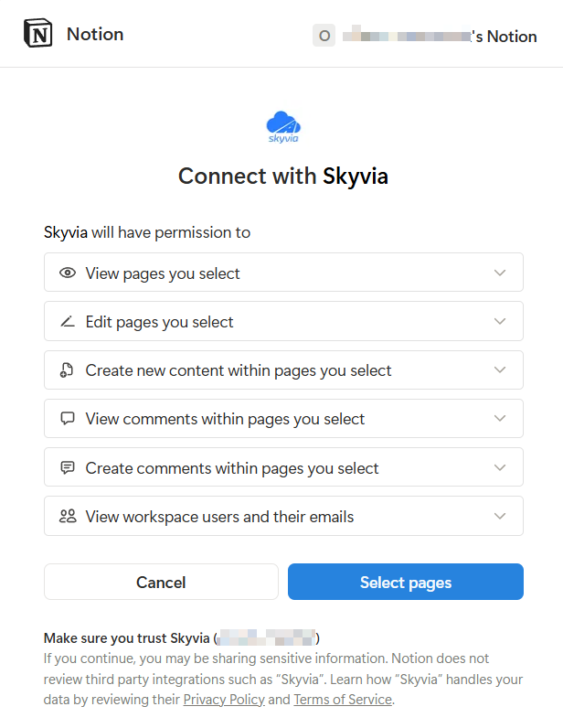Expand the Edit pages you select chevron
This screenshot has width=563, height=728.
click(x=499, y=321)
